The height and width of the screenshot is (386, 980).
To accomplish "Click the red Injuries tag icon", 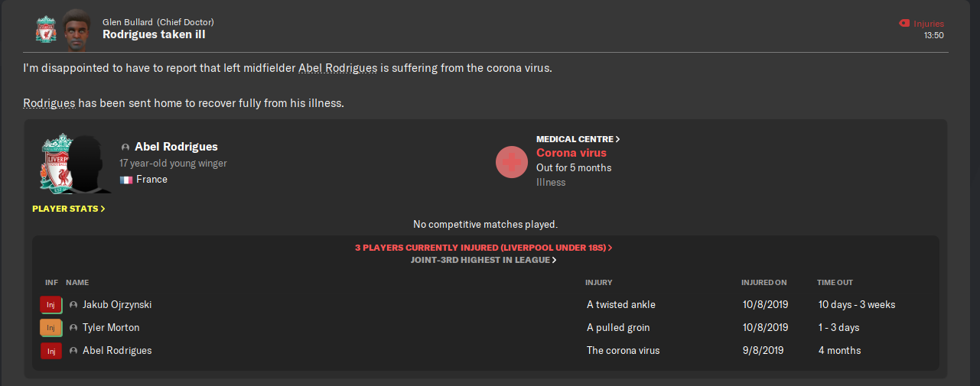I will (904, 24).
